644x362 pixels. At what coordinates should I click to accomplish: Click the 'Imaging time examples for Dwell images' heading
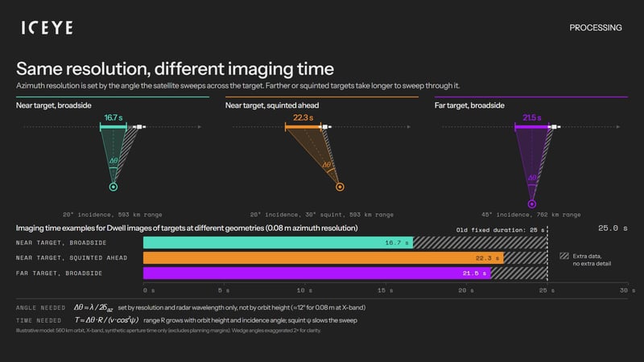point(187,228)
